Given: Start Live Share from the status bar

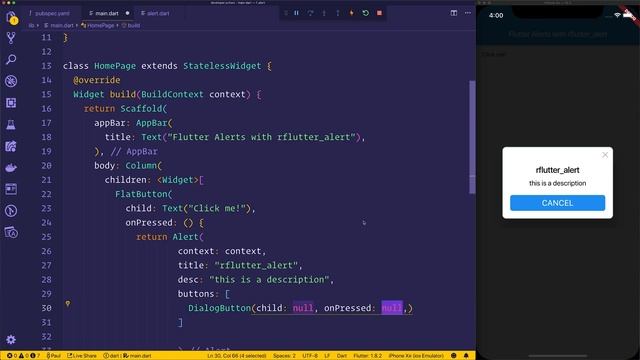Looking at the screenshot, I should (x=82, y=356).
